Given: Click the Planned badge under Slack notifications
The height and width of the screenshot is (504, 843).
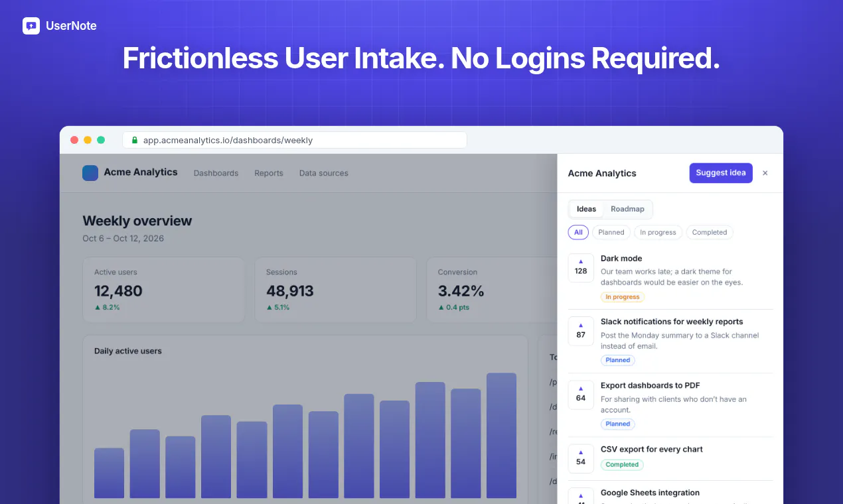Looking at the screenshot, I should [x=618, y=360].
